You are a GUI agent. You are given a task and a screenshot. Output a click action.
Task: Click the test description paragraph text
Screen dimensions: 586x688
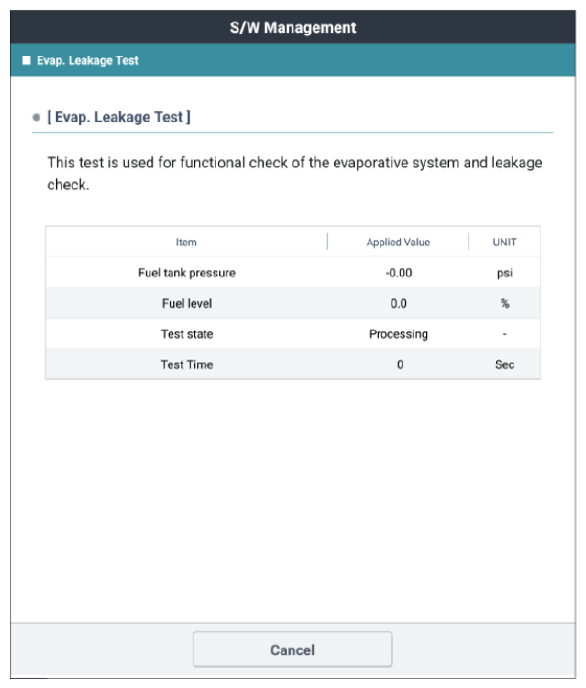(x=294, y=173)
